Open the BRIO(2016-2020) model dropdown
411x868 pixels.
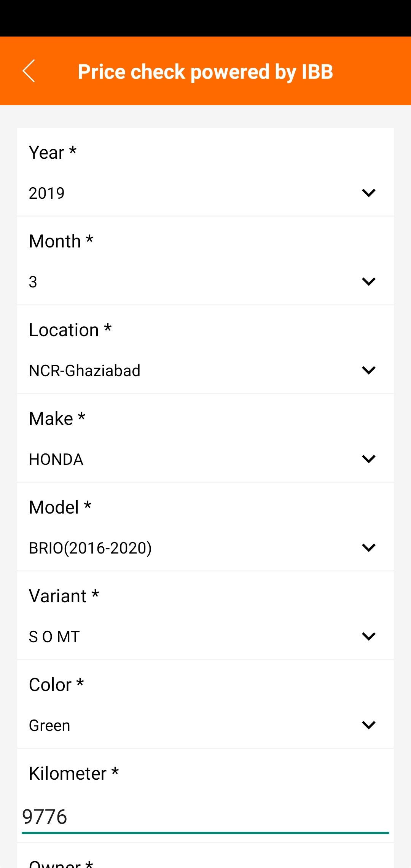pyautogui.click(x=205, y=548)
